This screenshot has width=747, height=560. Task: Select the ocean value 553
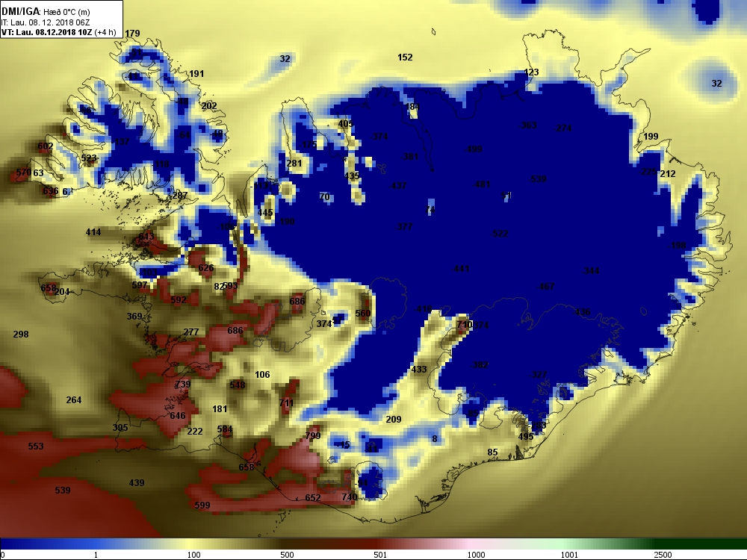pos(36,447)
